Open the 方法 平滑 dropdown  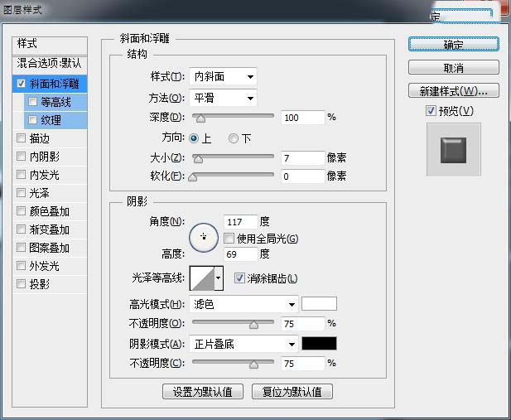point(223,98)
